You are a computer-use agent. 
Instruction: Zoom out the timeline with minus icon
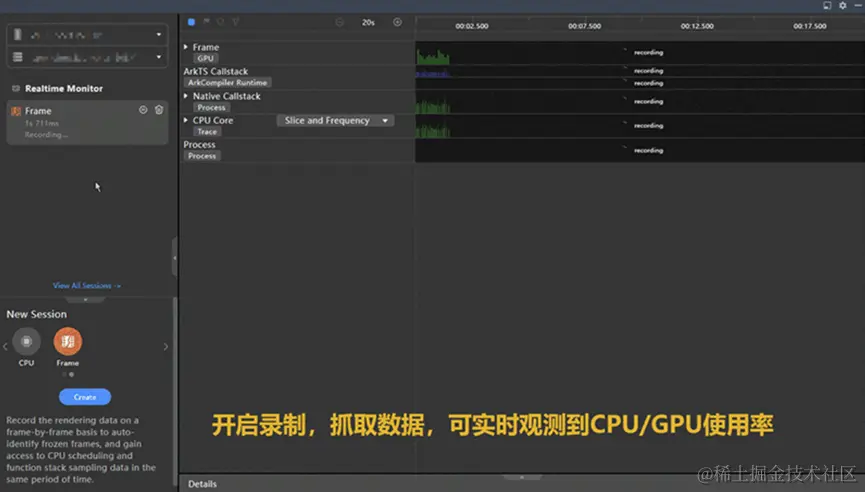[339, 22]
